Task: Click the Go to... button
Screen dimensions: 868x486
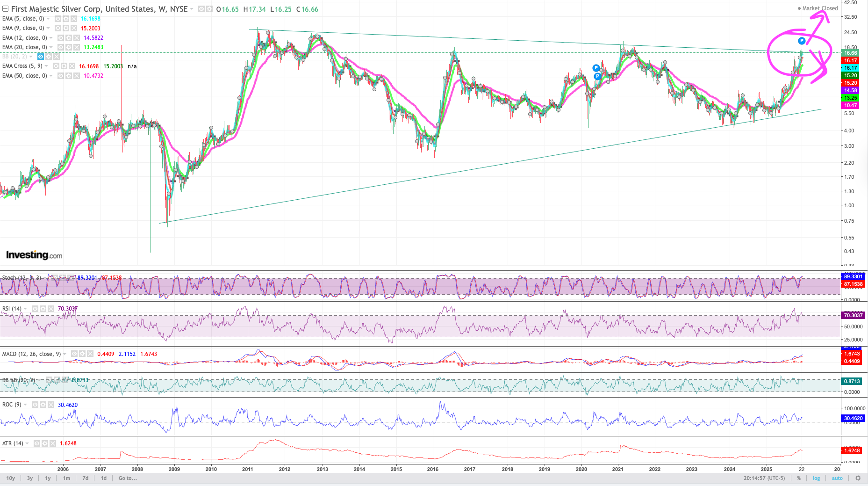Action: (x=128, y=478)
